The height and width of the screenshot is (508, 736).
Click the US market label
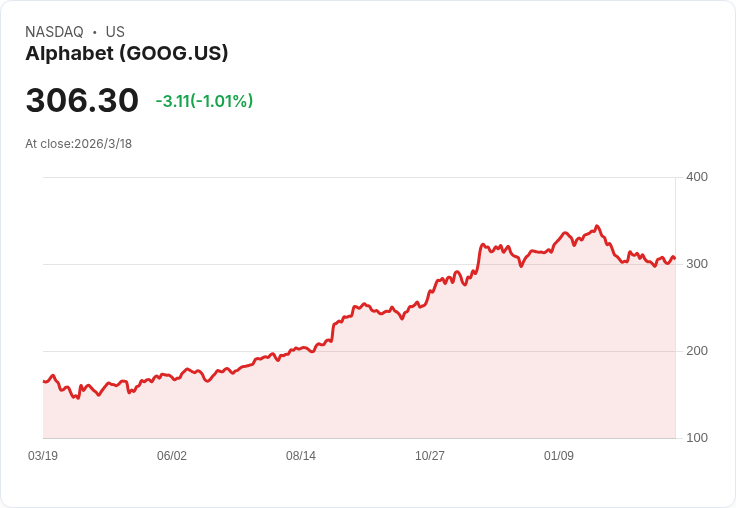coord(115,32)
